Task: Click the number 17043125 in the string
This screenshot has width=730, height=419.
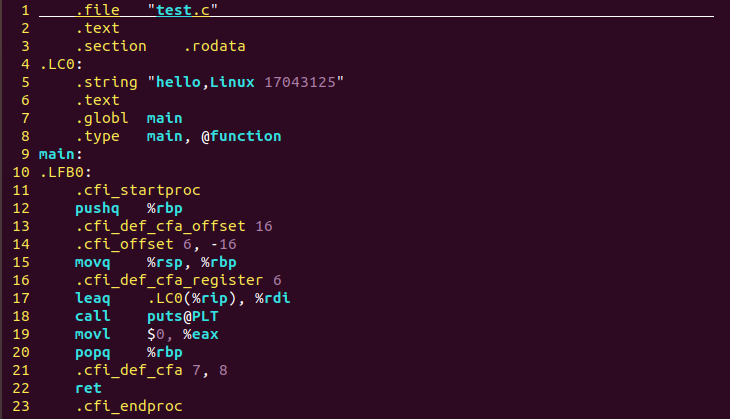Action: [x=305, y=82]
